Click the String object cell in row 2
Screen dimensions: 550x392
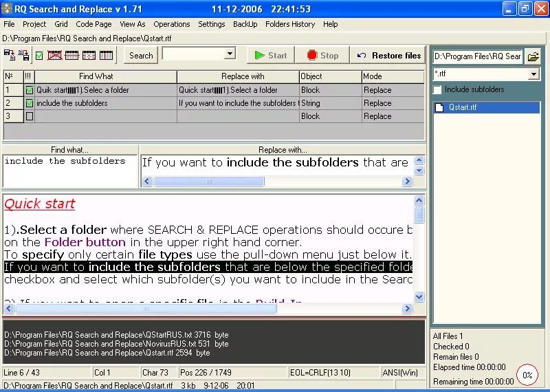pyautogui.click(x=331, y=103)
